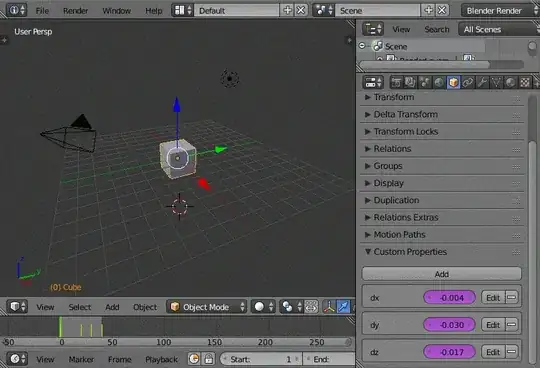This screenshot has width=540, height=368.
Task: Toggle lock time to other windows
Action: point(208,359)
